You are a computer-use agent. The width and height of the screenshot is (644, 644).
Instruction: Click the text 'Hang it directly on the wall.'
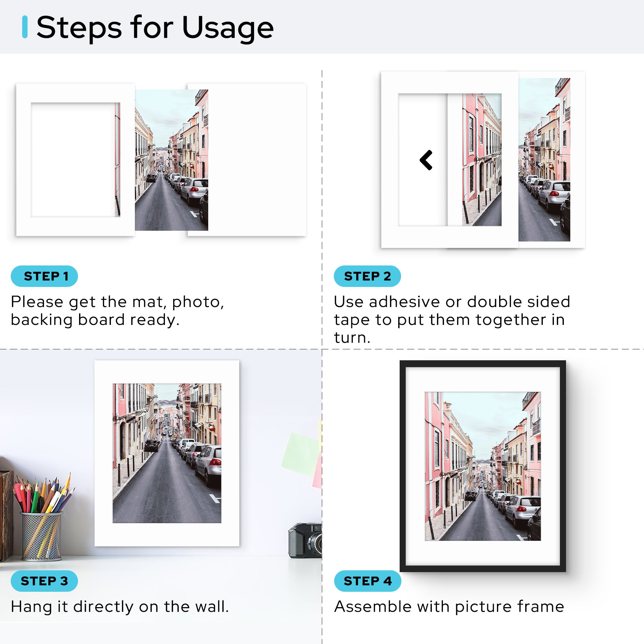(x=120, y=607)
